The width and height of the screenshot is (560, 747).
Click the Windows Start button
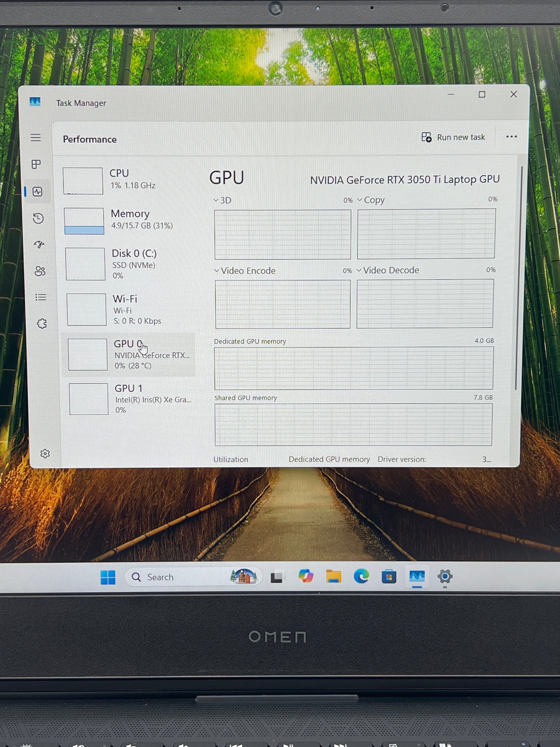pos(108,577)
